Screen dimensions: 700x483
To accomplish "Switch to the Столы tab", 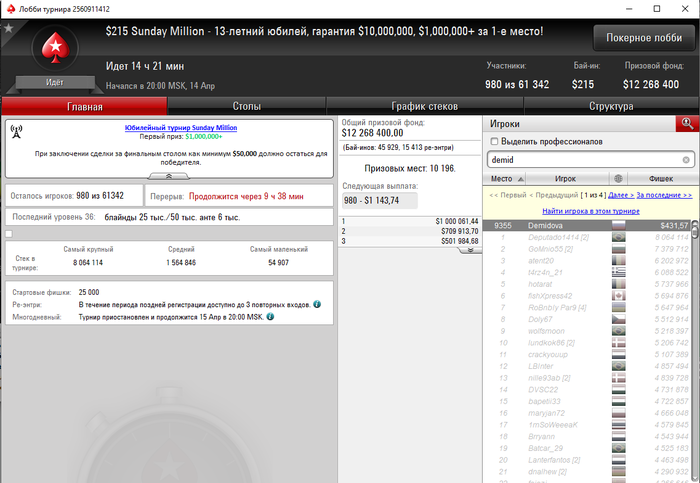I will [x=246, y=106].
